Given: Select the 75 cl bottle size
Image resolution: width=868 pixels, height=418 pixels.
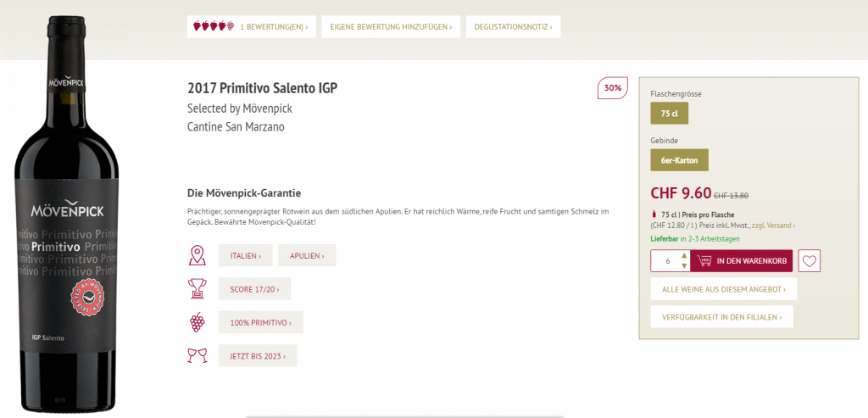Looking at the screenshot, I should pyautogui.click(x=669, y=113).
